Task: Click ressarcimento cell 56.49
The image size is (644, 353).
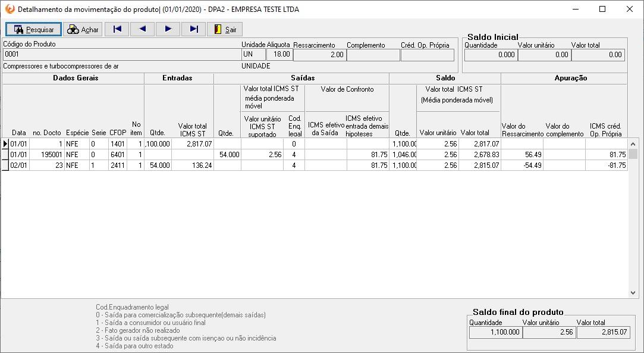Action: click(x=522, y=155)
